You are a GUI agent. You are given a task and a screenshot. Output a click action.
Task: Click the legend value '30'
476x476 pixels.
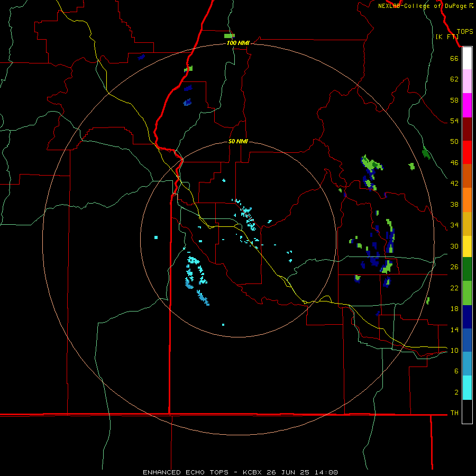[454, 246]
